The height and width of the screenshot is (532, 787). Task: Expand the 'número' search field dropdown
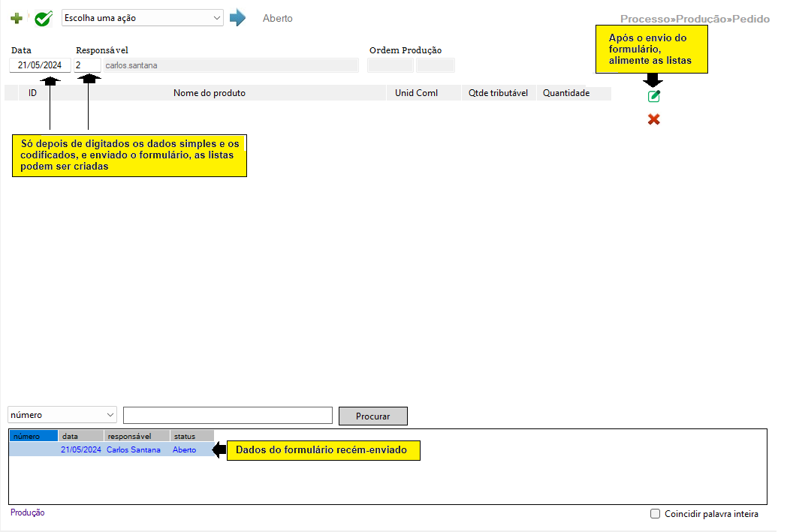pos(62,415)
